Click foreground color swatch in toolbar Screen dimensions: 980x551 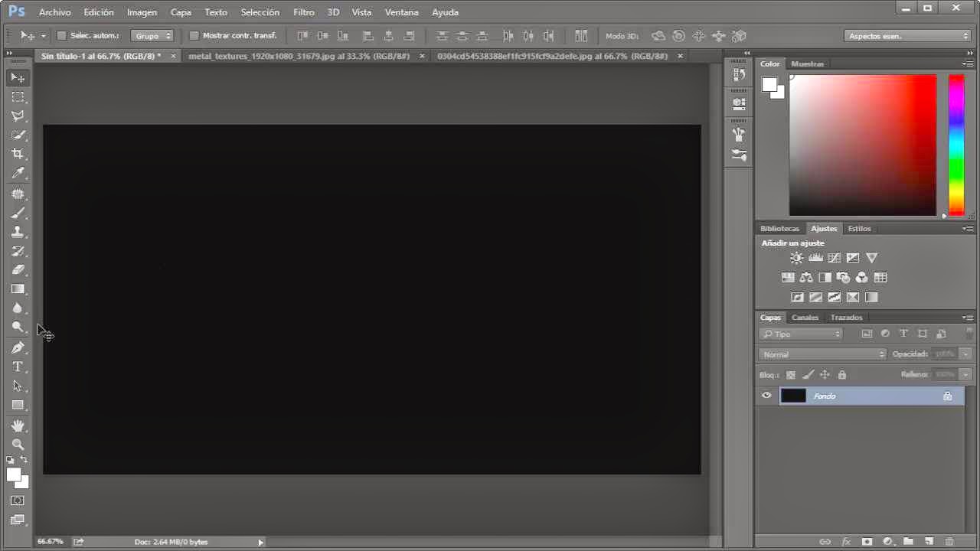(x=14, y=474)
